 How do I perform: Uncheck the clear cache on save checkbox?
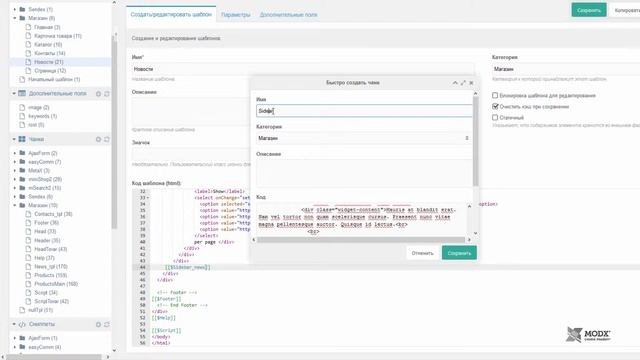[x=495, y=107]
